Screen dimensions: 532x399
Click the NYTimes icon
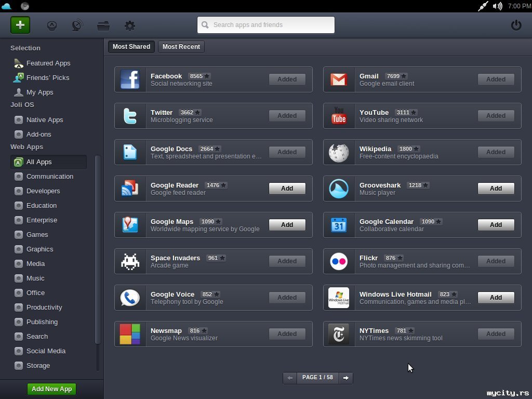pyautogui.click(x=339, y=334)
